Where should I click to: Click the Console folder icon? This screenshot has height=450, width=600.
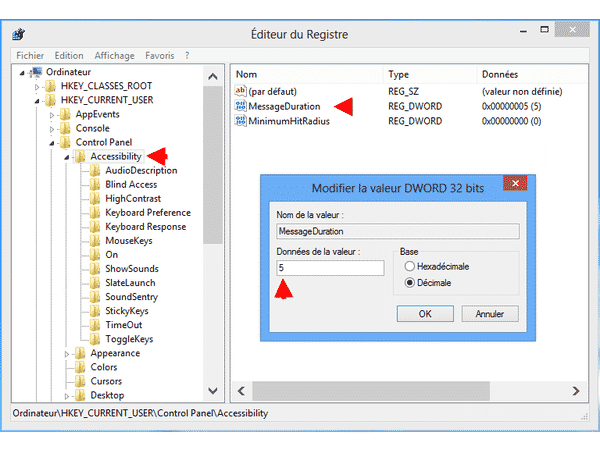[65, 128]
